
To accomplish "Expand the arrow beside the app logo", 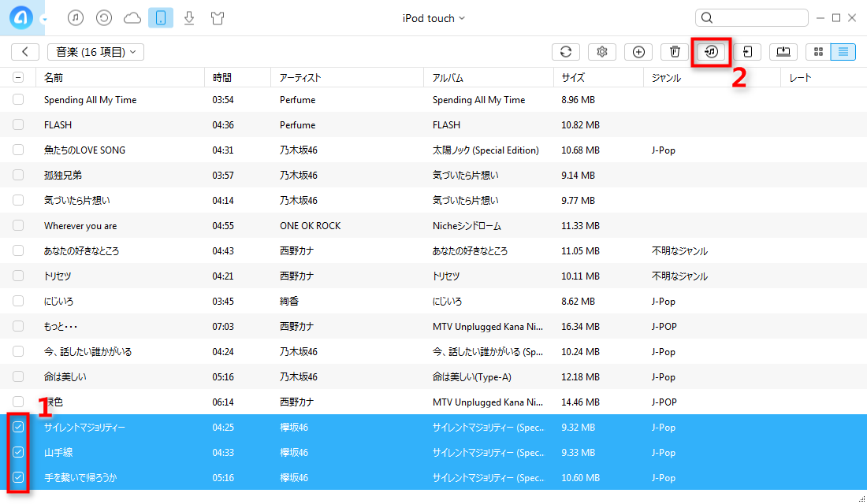I will [x=44, y=20].
